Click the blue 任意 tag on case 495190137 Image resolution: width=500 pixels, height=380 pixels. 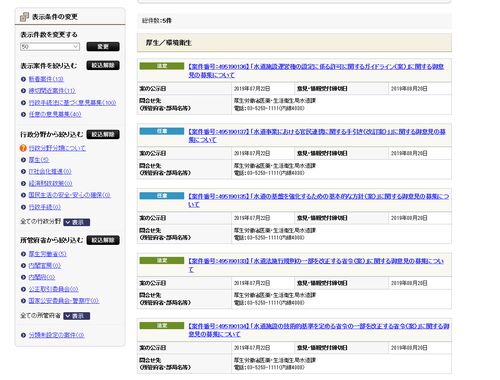pos(162,131)
